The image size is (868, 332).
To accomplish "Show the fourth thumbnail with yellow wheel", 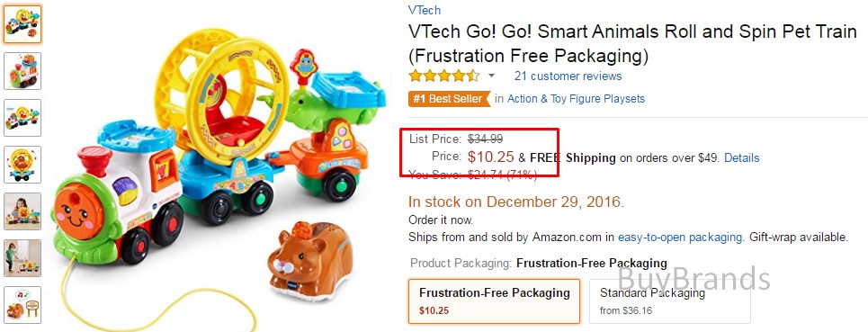I will (22, 165).
